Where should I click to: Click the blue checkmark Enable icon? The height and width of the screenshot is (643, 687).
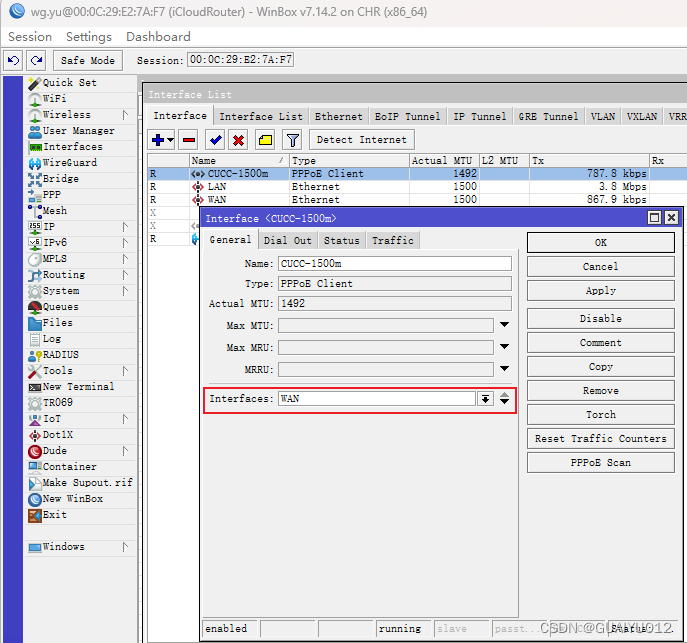(x=214, y=140)
